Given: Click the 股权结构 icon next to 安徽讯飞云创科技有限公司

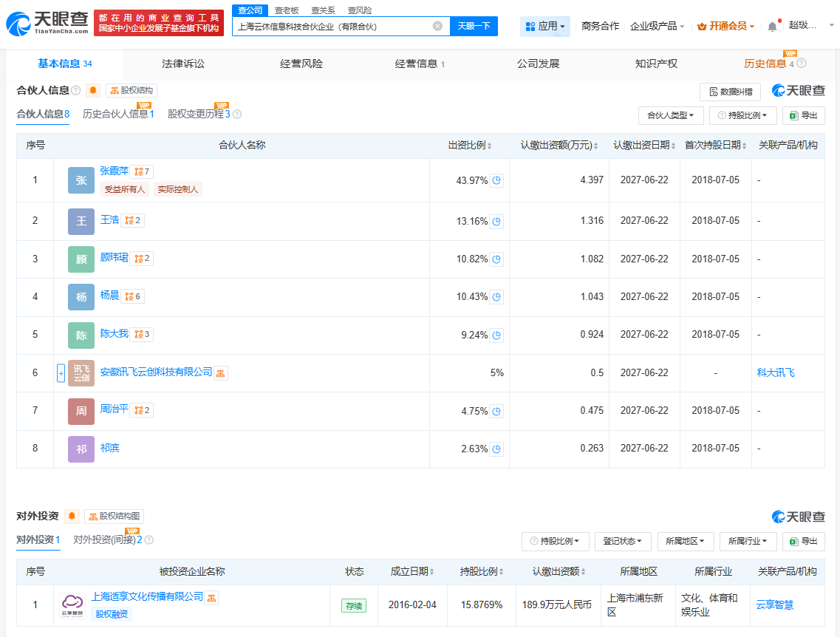Looking at the screenshot, I should [222, 372].
